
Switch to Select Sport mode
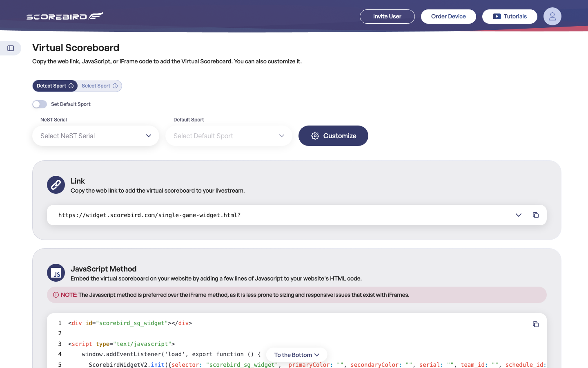pyautogui.click(x=100, y=86)
